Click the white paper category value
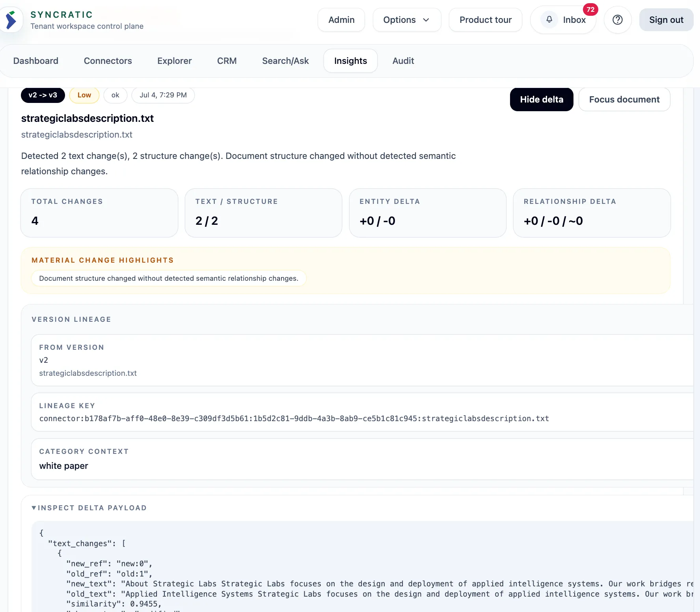700x612 pixels. (x=64, y=466)
